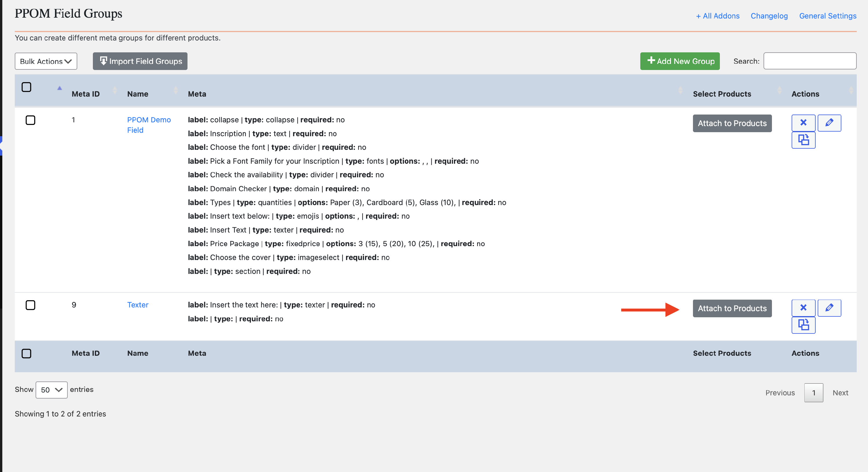Open the Show entries count dropdown

[x=52, y=390]
